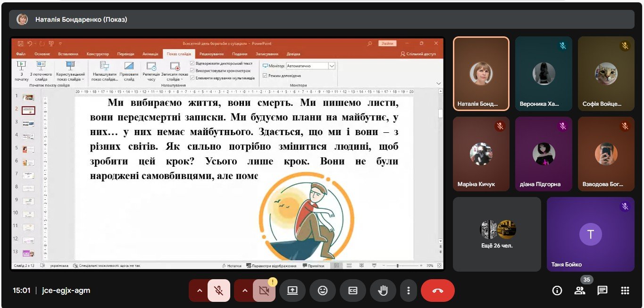Open the emoji reactions button
This screenshot has width=644, height=308.
[323, 291]
